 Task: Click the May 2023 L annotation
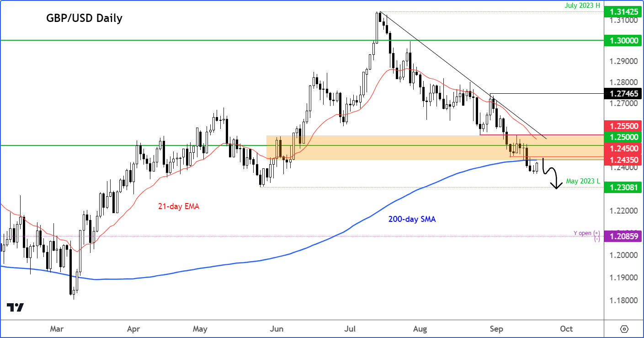pyautogui.click(x=582, y=181)
